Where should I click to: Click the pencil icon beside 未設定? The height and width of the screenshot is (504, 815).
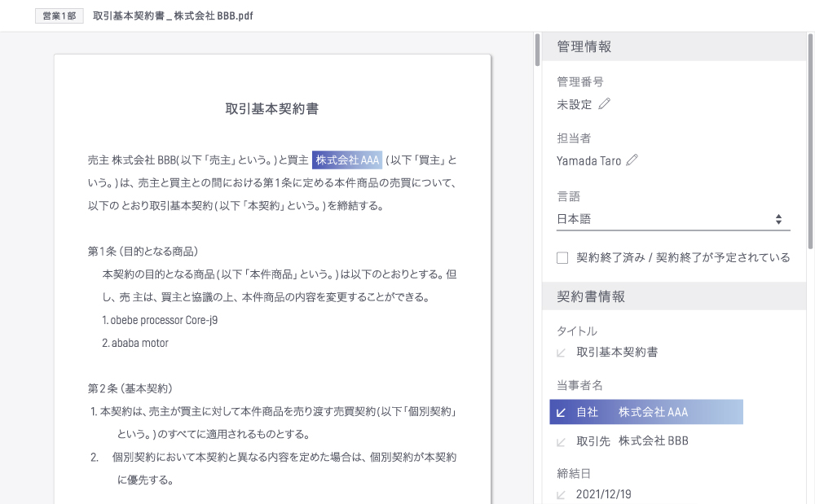604,104
